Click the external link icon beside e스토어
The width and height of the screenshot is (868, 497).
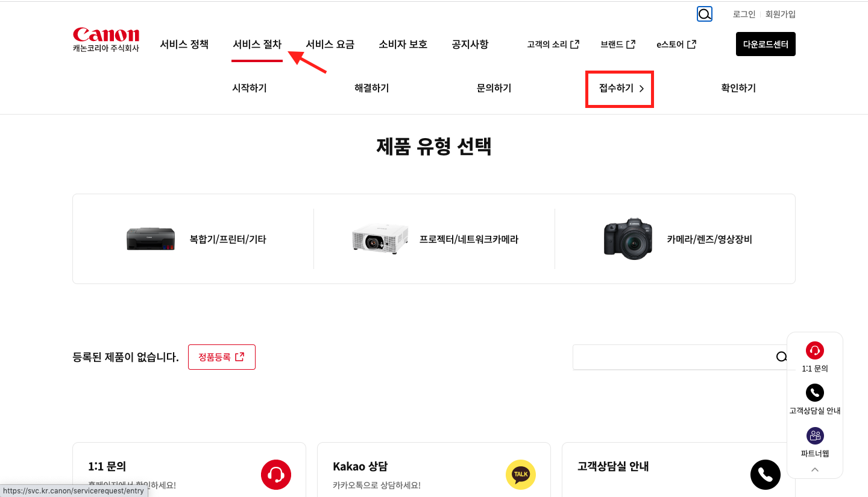pos(692,43)
